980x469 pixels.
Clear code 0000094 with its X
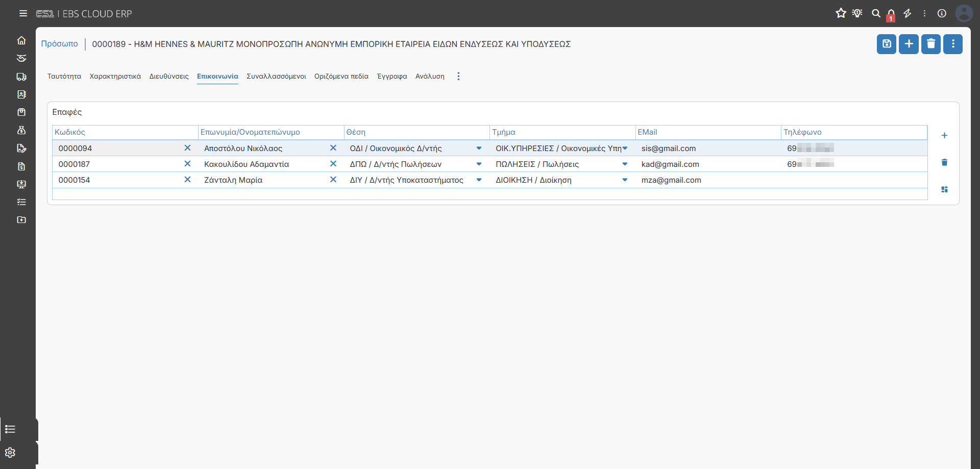187,148
